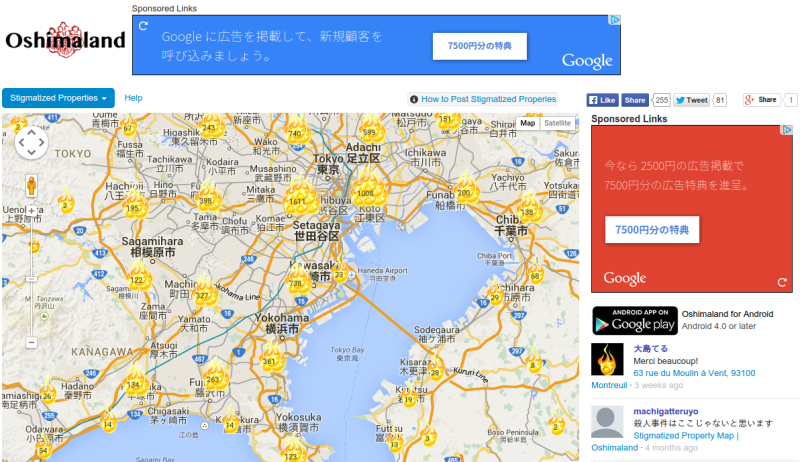Click the '4 months ago' timestamp

(x=671, y=448)
